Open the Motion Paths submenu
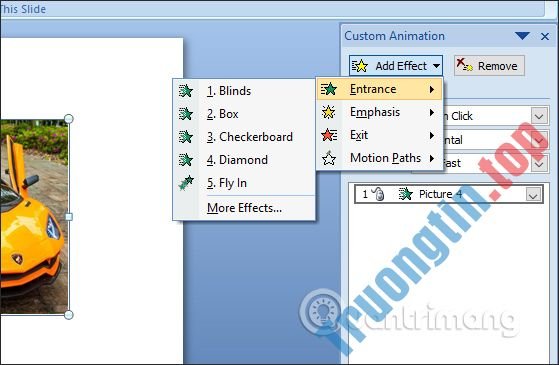Screen dimensions: 559x365 [x=379, y=158]
